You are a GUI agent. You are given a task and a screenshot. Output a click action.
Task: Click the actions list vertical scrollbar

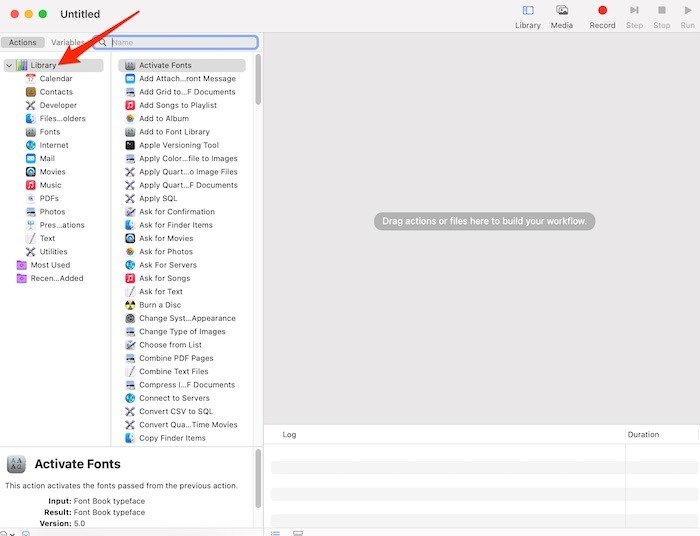258,79
